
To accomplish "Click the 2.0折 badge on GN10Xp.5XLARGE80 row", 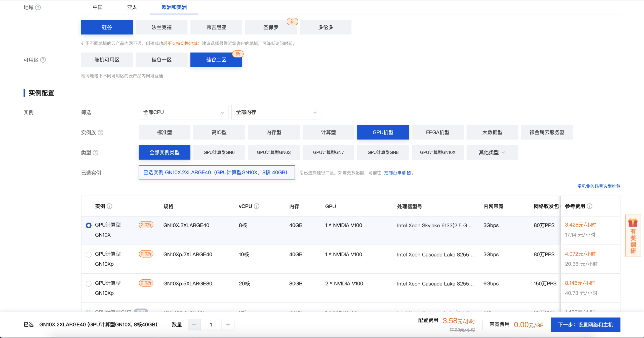I will tap(146, 283).
